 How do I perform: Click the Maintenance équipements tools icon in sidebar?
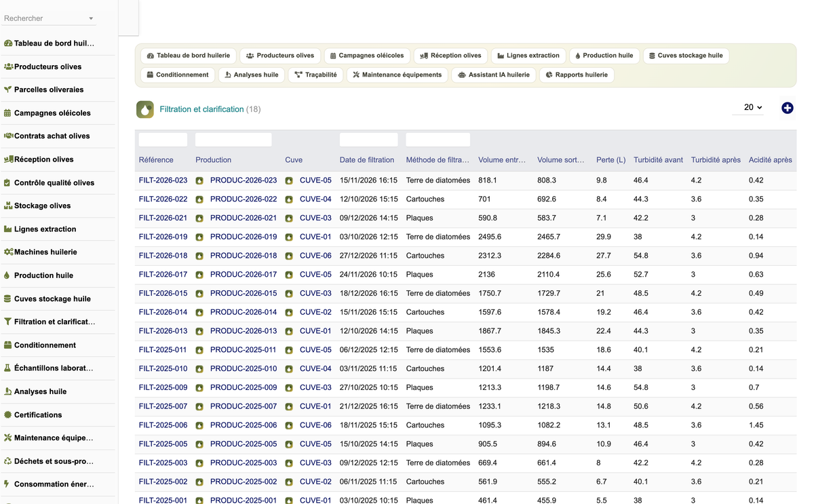pos(8,438)
